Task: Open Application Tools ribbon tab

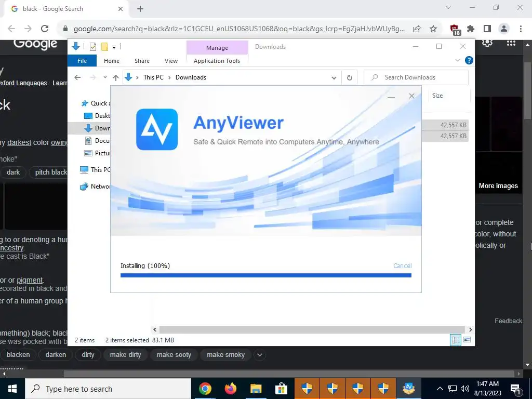Action: click(217, 61)
